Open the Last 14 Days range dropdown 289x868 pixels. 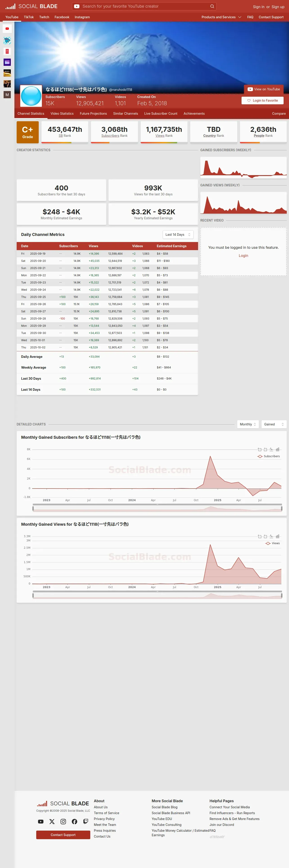click(x=178, y=235)
